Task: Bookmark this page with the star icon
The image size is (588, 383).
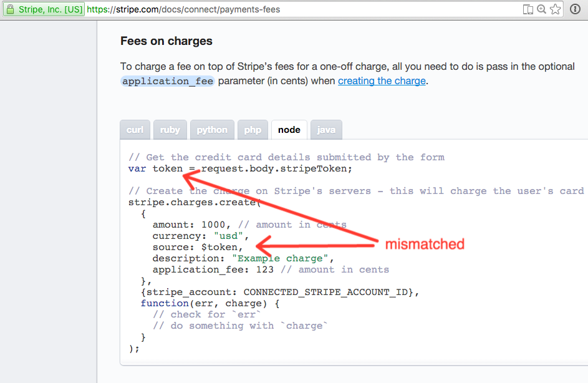Action: click(x=556, y=9)
